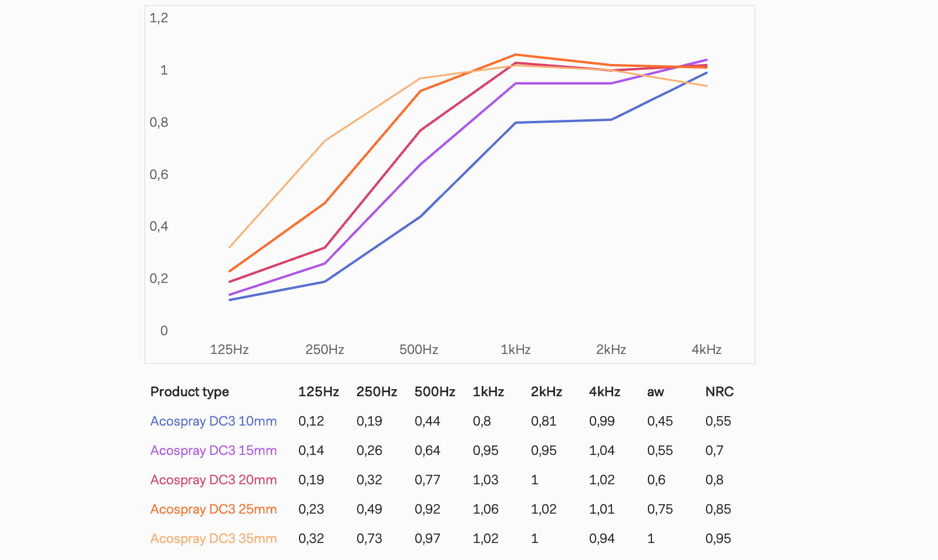Select the 0,26 value in 15mm row
This screenshot has width=938, height=560.
pos(369,450)
